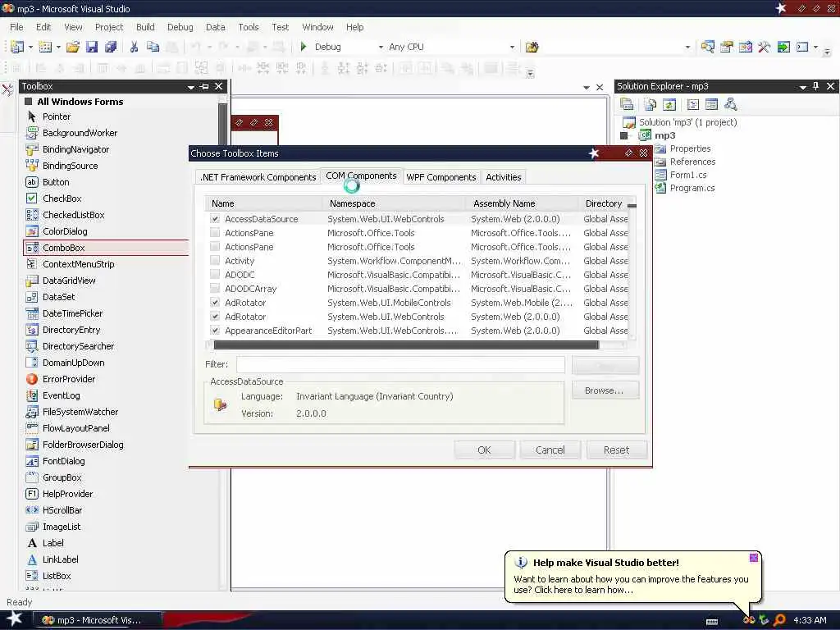
Task: Click the Toolbox hammer-and-wrench icon
Action: click(764, 47)
